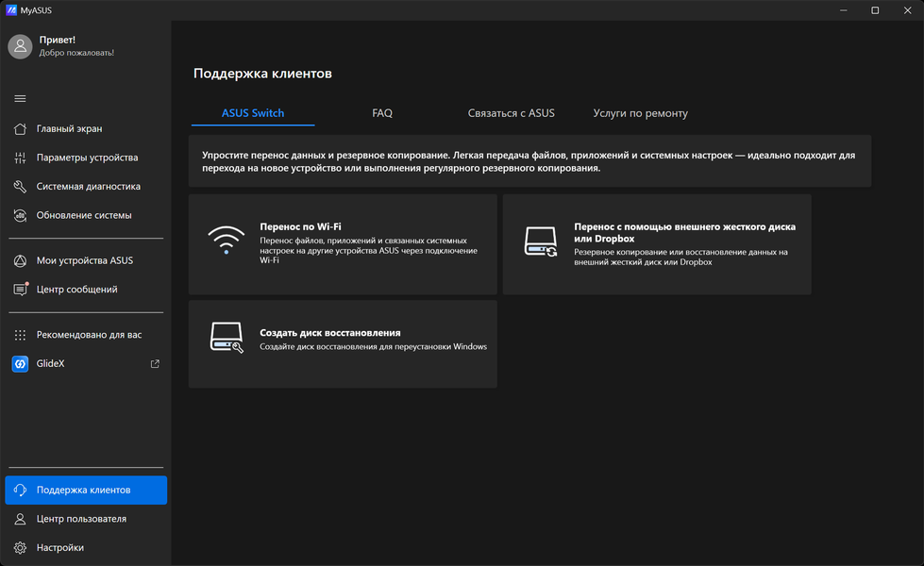
Task: Open Настройки gear icon
Action: click(x=20, y=548)
